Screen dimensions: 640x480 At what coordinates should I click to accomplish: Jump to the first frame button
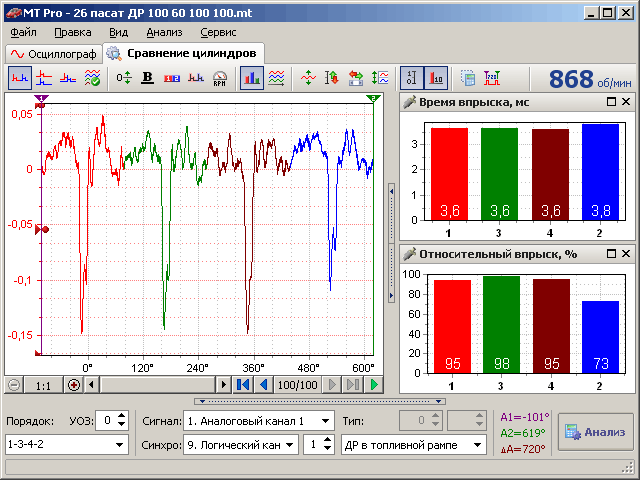243,385
